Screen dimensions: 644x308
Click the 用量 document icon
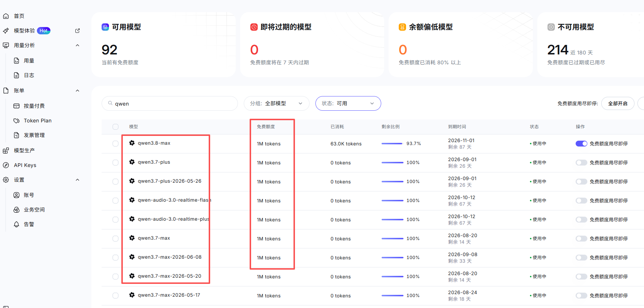click(16, 61)
